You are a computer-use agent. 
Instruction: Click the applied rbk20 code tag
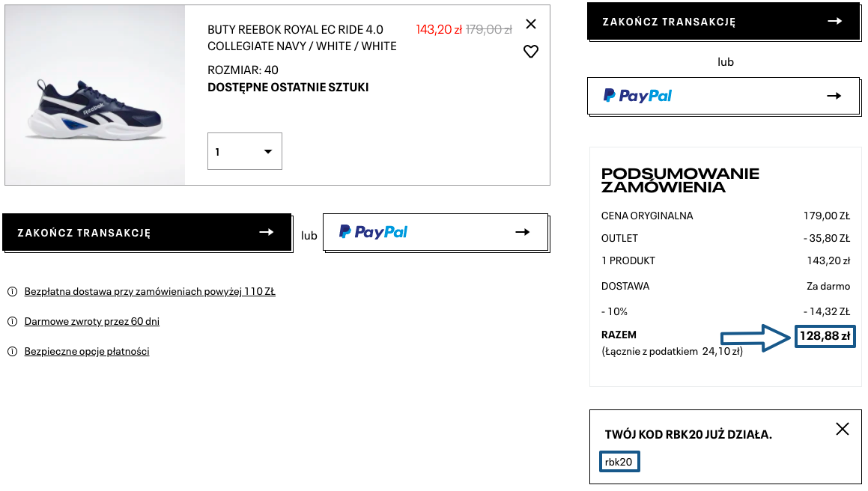pos(619,462)
